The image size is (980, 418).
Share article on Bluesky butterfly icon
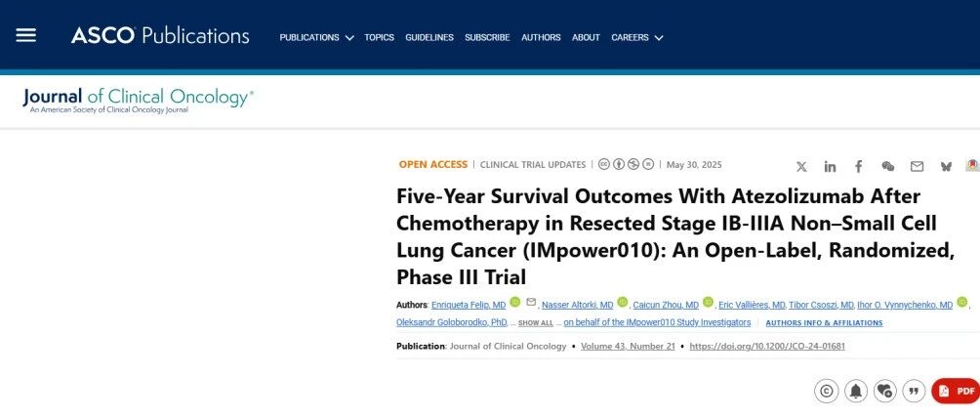pyautogui.click(x=946, y=166)
